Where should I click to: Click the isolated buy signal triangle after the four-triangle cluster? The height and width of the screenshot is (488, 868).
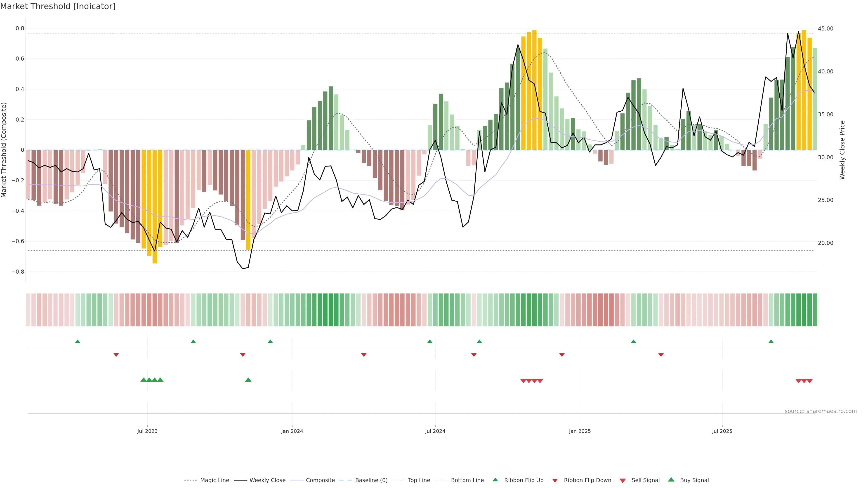tap(248, 380)
